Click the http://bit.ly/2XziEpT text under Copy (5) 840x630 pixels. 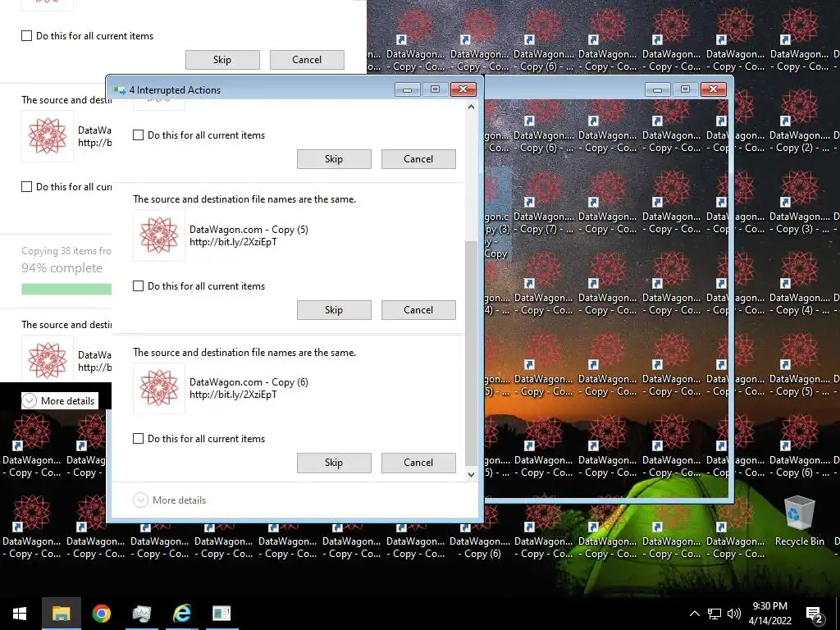click(233, 242)
